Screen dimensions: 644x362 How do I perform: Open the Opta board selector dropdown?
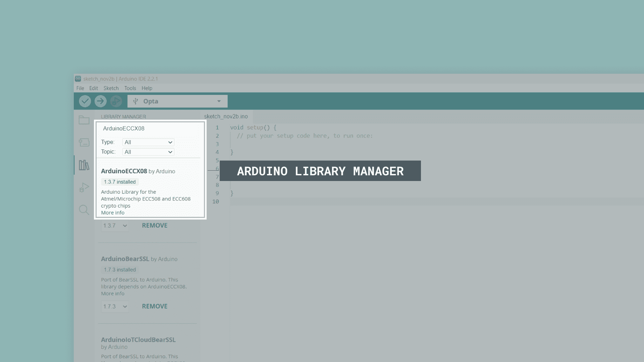pyautogui.click(x=177, y=101)
